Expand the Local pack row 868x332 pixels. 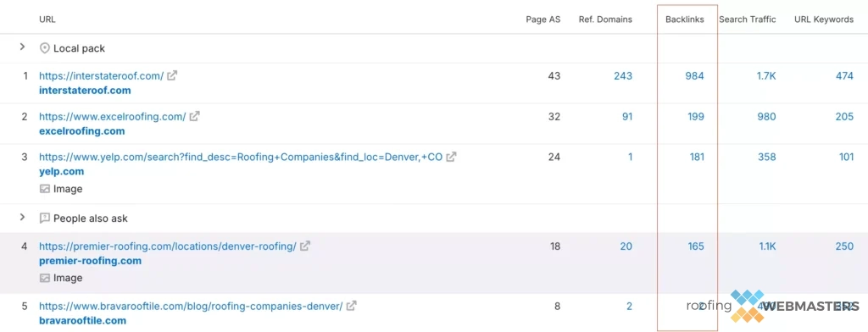(x=22, y=47)
